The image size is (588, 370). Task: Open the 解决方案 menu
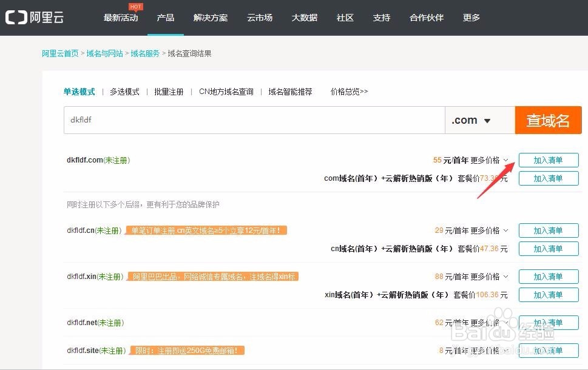[211, 18]
